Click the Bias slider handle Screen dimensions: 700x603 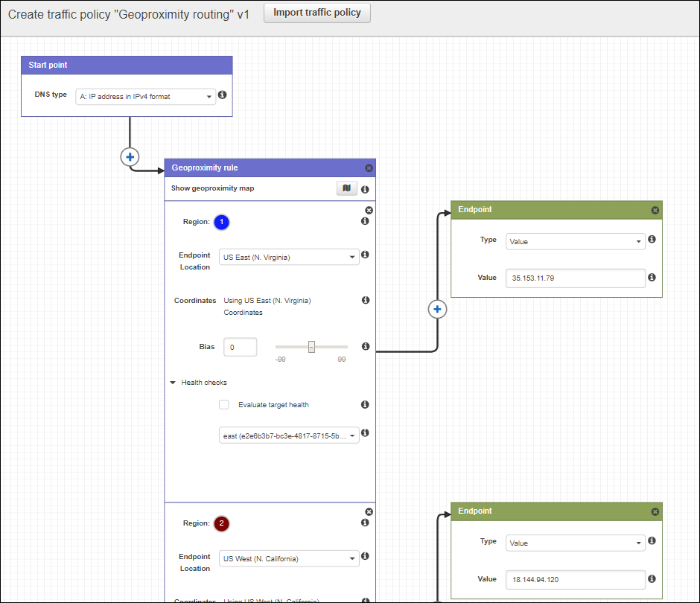pos(311,347)
